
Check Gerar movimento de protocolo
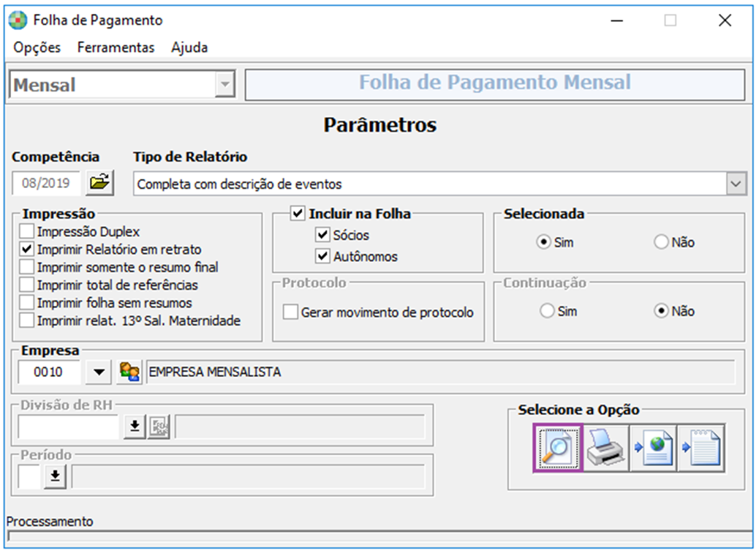pos(291,312)
